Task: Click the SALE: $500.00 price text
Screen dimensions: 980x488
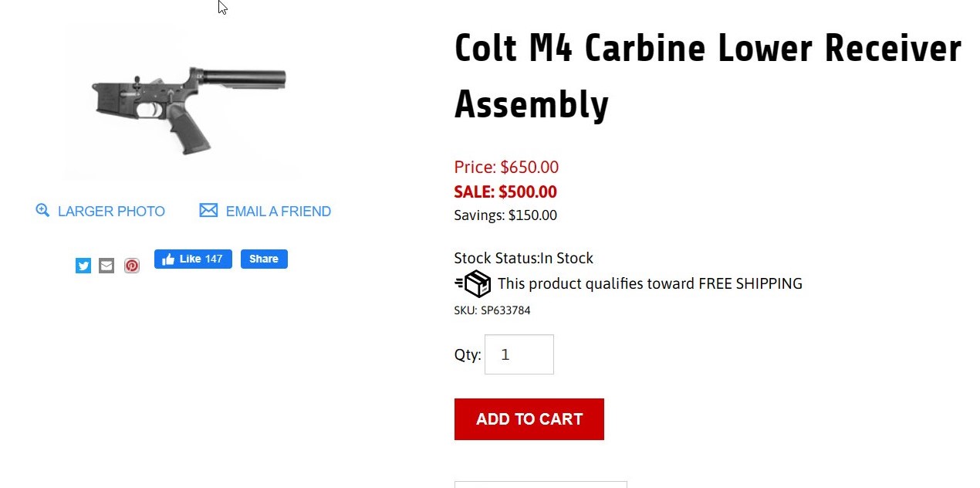Action: 505,191
